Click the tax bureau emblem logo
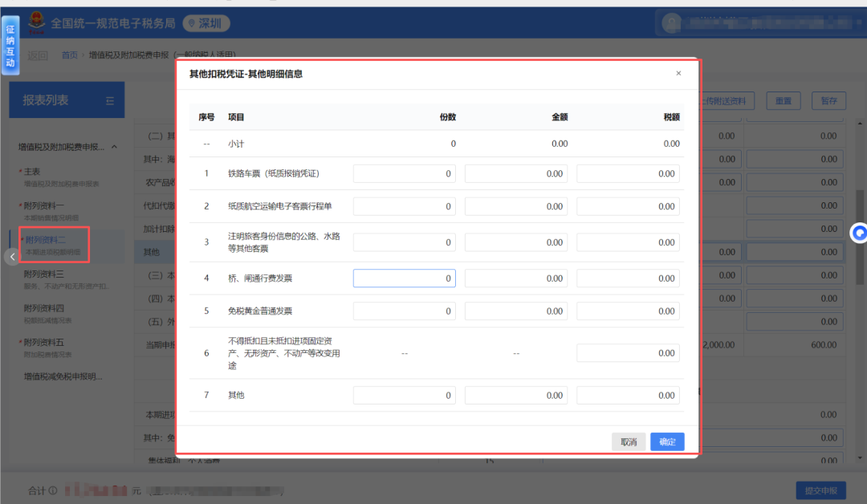The width and height of the screenshot is (867, 504). pos(36,23)
